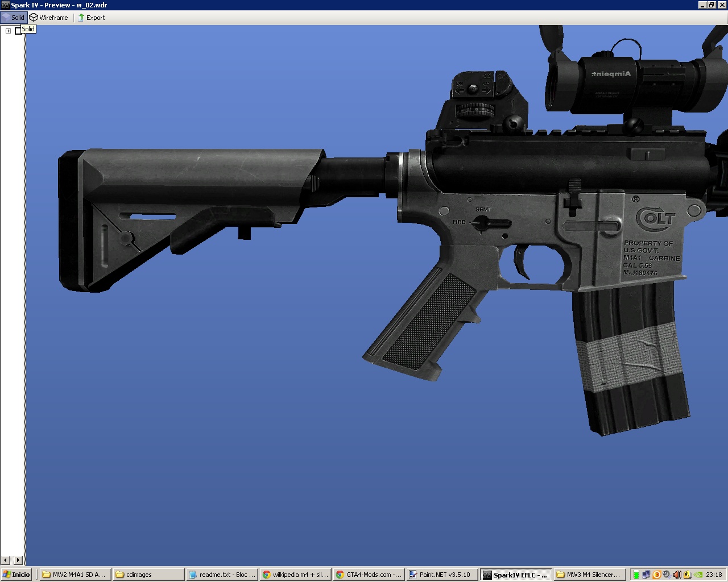Select SparkIV EFLC taskbar button
Screen dimensions: 728x582
click(x=516, y=575)
